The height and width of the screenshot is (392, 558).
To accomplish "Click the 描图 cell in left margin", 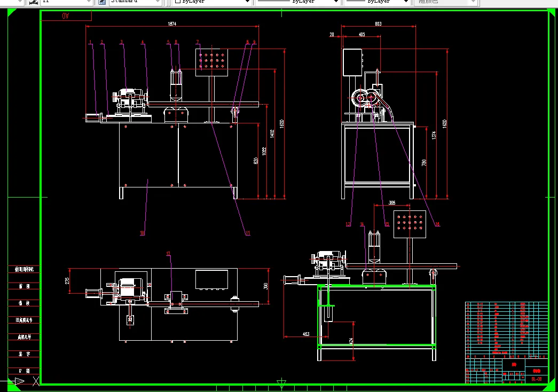I will point(24,286).
